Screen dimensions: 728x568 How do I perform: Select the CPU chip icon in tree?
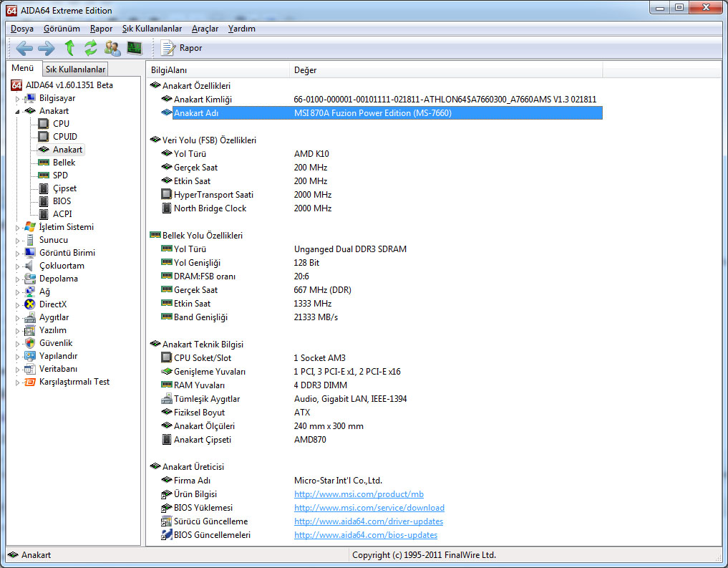click(43, 123)
